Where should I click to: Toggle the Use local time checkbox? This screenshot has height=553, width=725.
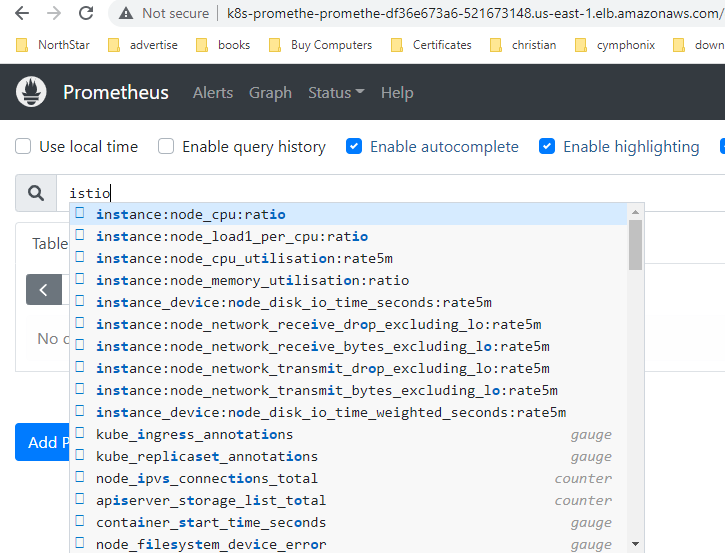point(23,146)
